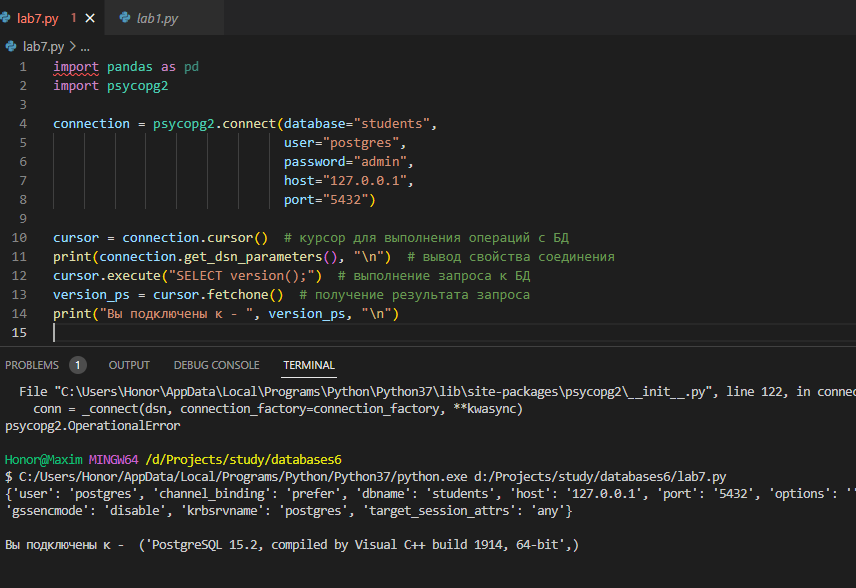Screen dimensions: 856x588
Task: Click the Python icon in breadcrumb bar
Action: [11, 46]
